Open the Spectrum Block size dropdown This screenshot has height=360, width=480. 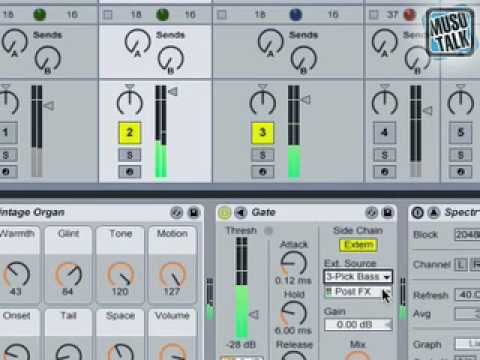[x=467, y=235]
